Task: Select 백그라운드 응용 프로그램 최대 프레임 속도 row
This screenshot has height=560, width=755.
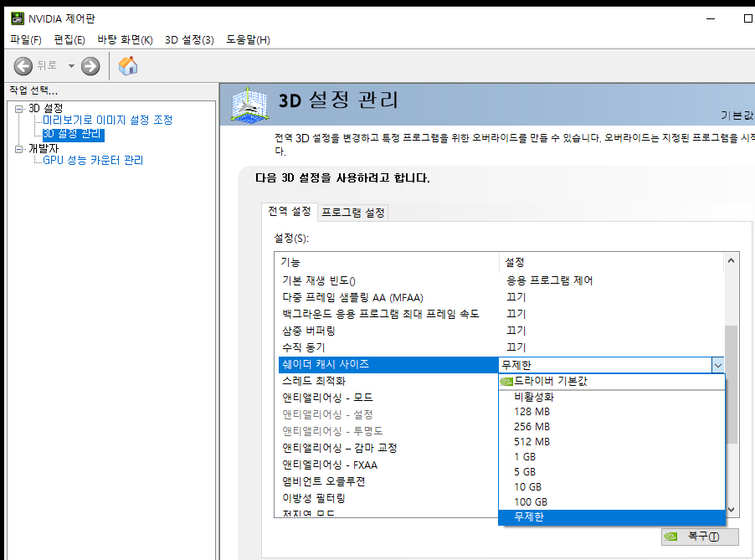Action: point(501,314)
